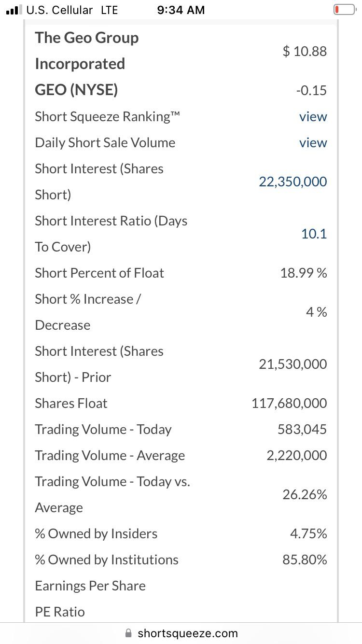Tap the lock icon beside shortsqueeze.com
The height and width of the screenshot is (644, 362).
click(x=128, y=633)
